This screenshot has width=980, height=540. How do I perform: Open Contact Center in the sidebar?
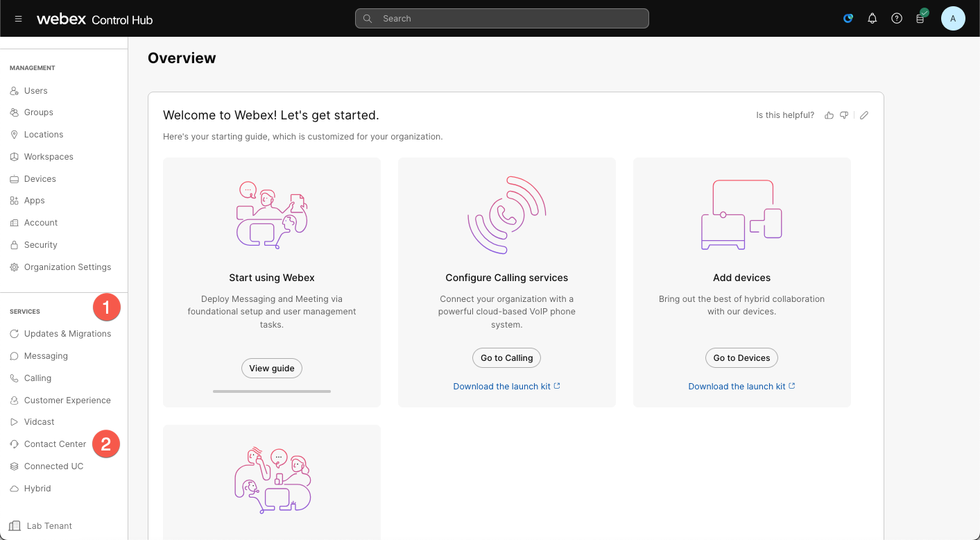click(x=55, y=444)
